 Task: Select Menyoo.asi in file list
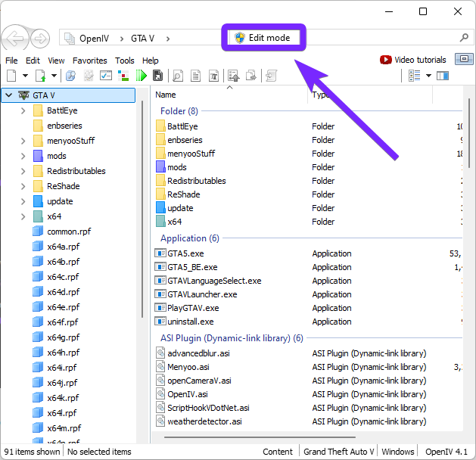coord(188,367)
